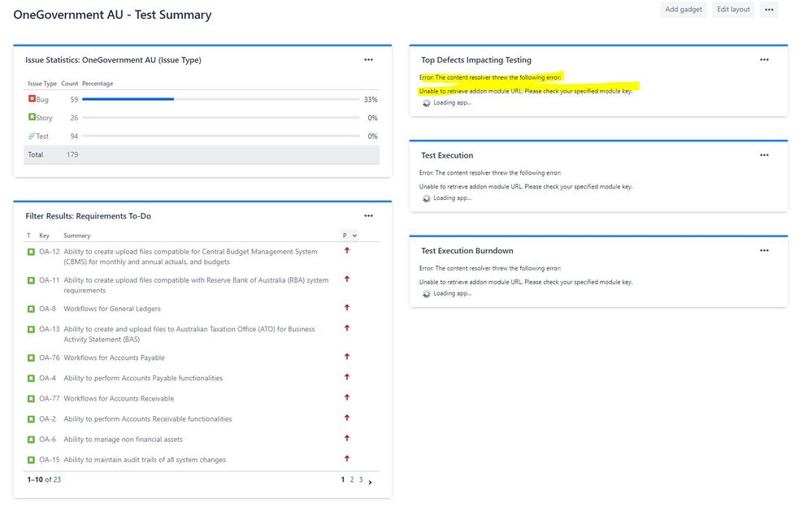Click loading spinner in Top Defects gadget
The height and width of the screenshot is (511, 812).
426,103
